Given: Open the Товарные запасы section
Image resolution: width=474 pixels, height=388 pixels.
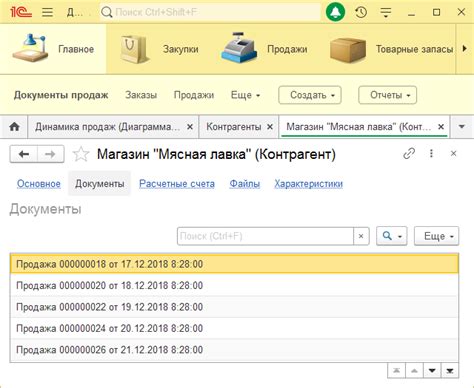Looking at the screenshot, I should [391, 49].
